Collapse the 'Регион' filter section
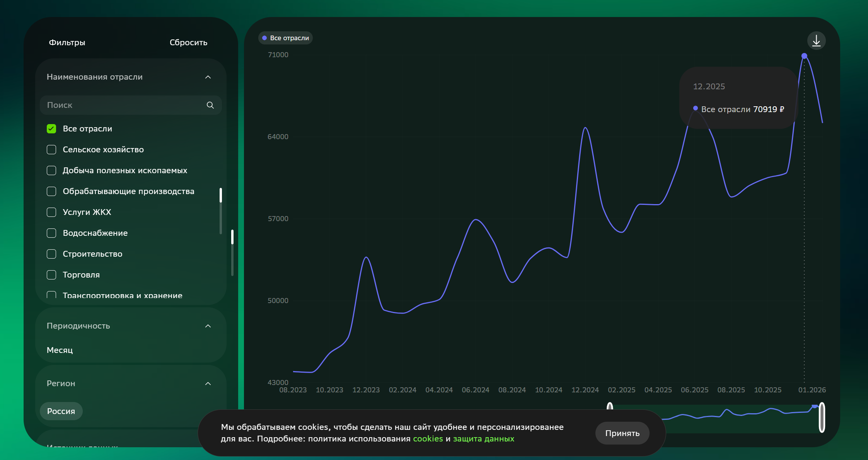The width and height of the screenshot is (868, 460). (x=208, y=383)
